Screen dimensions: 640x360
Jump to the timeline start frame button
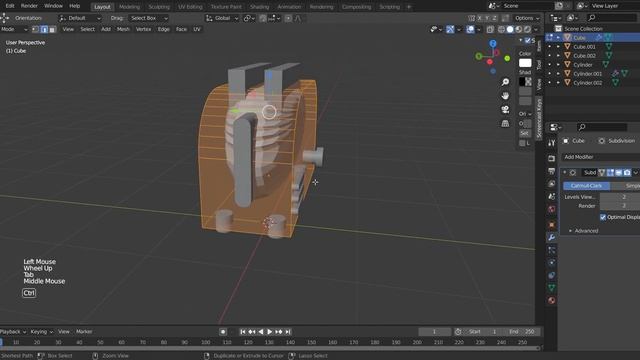click(x=243, y=332)
